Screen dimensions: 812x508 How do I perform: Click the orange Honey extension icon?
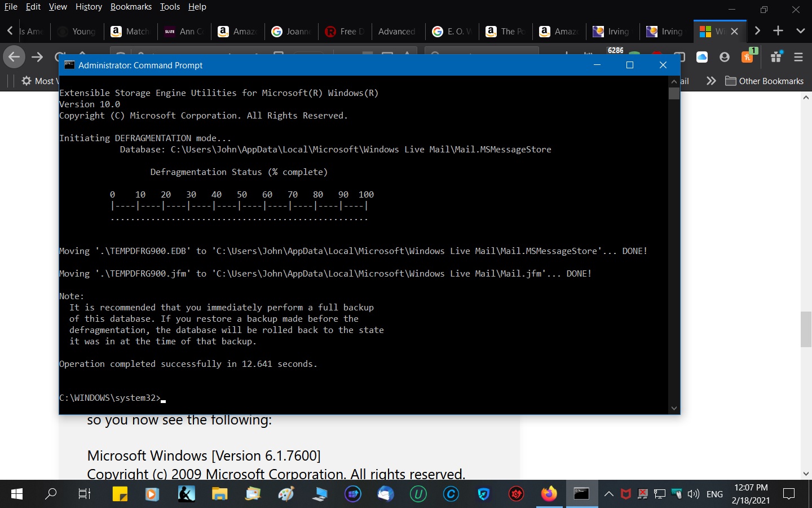click(748, 57)
